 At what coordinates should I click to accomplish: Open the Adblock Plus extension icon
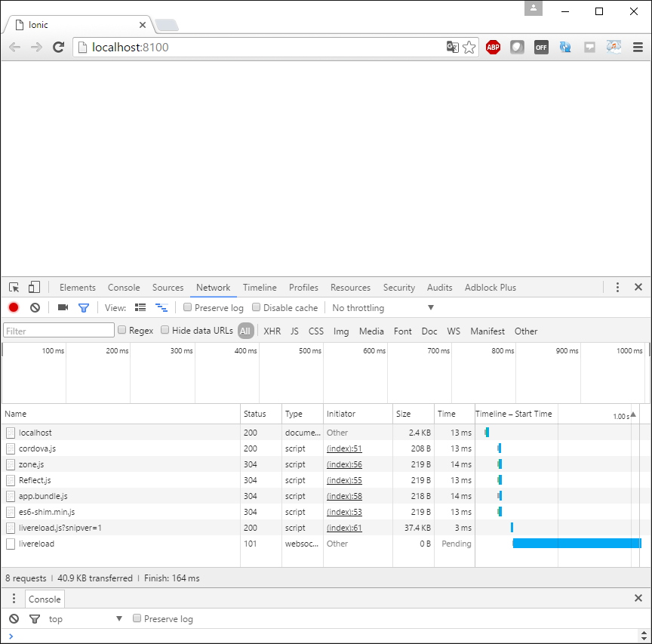point(494,47)
